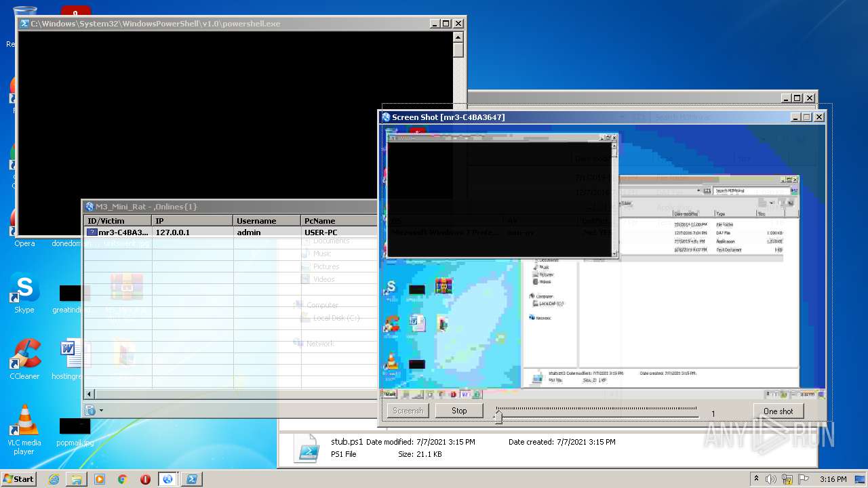This screenshot has height=488, width=868.
Task: Show hidden tray icons arrow
Action: pyautogui.click(x=756, y=479)
